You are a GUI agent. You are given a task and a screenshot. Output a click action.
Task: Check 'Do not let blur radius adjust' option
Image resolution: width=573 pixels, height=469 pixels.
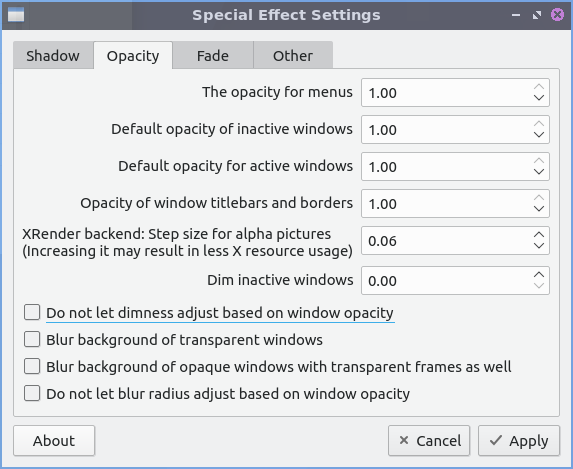click(32, 394)
